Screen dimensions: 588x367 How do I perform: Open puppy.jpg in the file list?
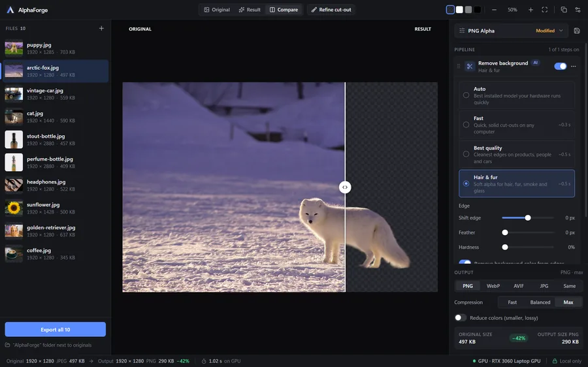(56, 48)
